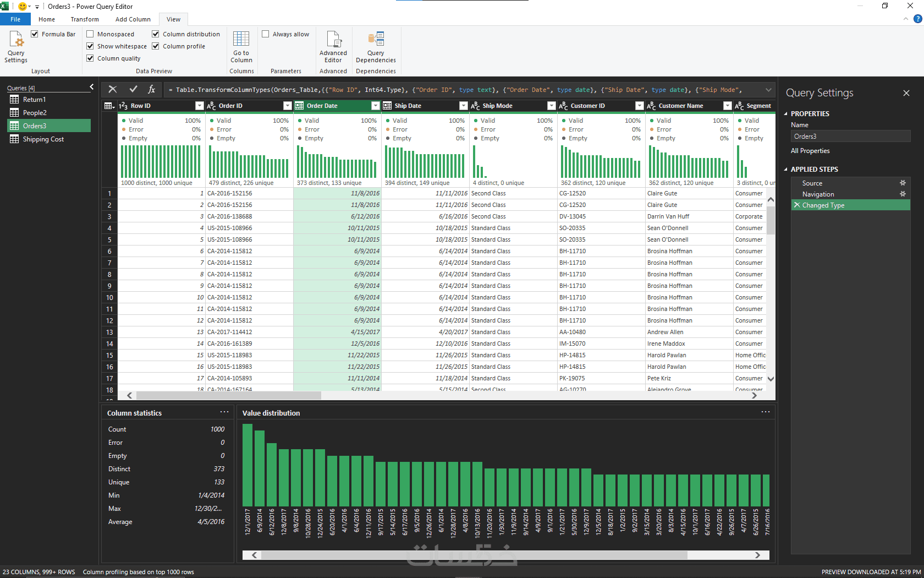The width and height of the screenshot is (924, 578).
Task: Uncheck Column distribution option
Action: (156, 34)
